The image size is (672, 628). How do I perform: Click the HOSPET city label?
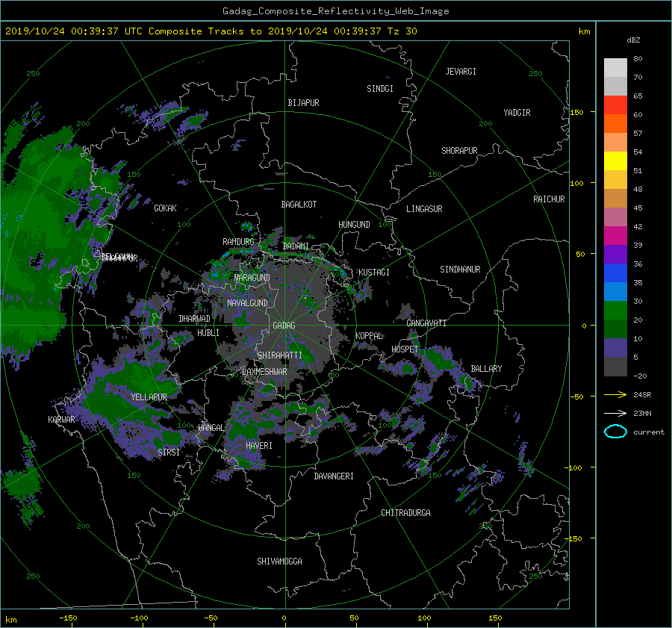[405, 349]
